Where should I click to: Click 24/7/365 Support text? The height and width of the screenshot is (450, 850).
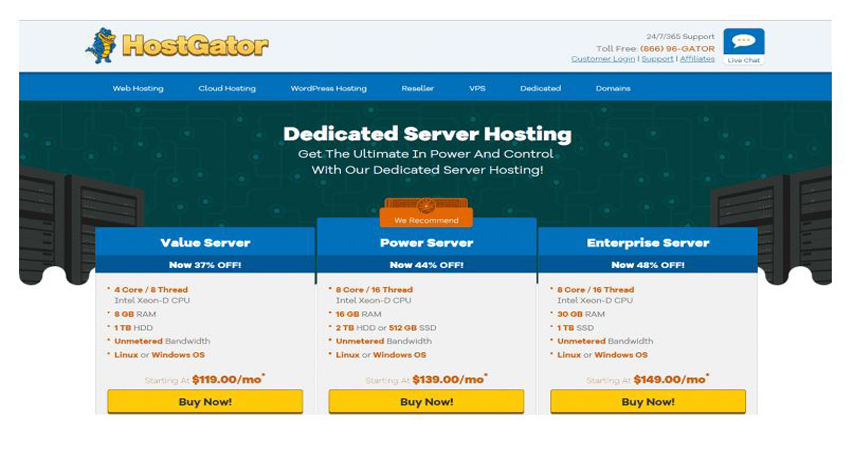(680, 36)
